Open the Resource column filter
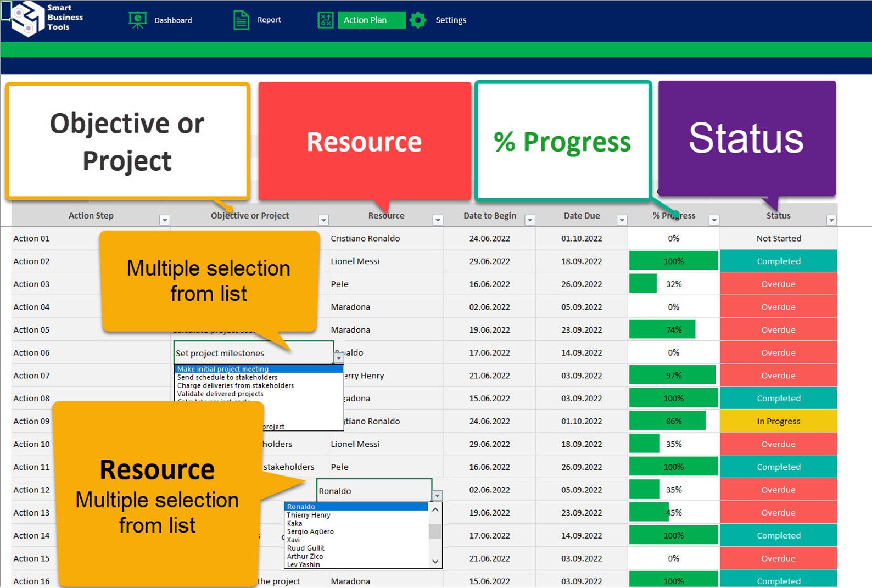Image resolution: width=872 pixels, height=588 pixels. point(438,220)
